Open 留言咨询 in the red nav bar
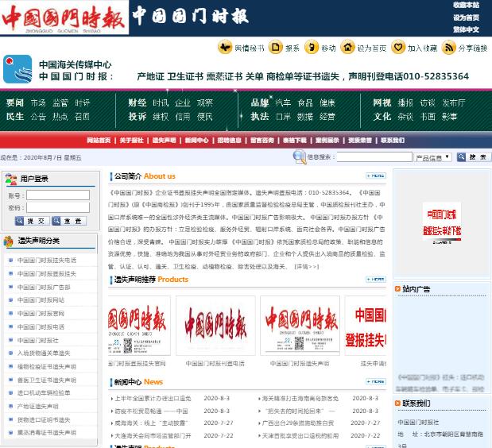 [262, 140]
